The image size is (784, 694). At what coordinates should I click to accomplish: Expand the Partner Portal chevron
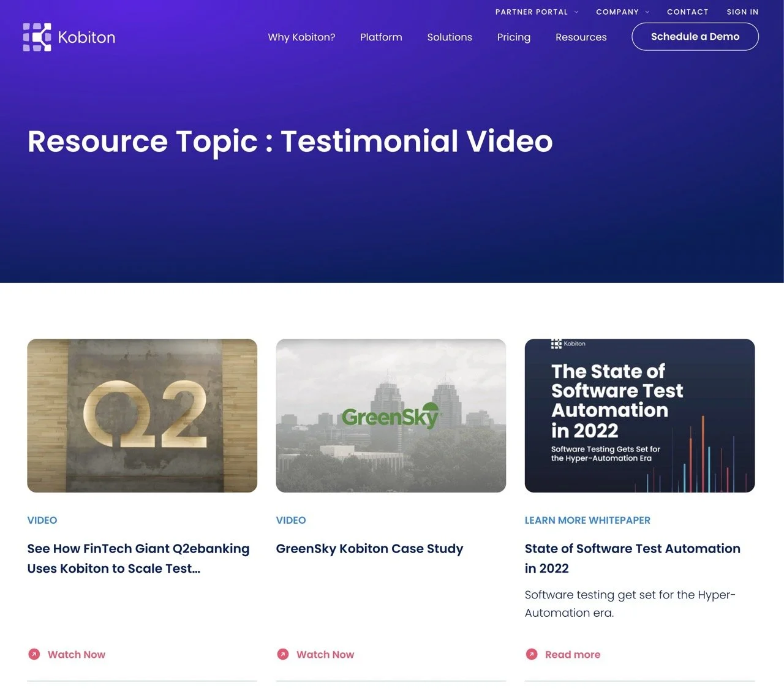pos(576,12)
